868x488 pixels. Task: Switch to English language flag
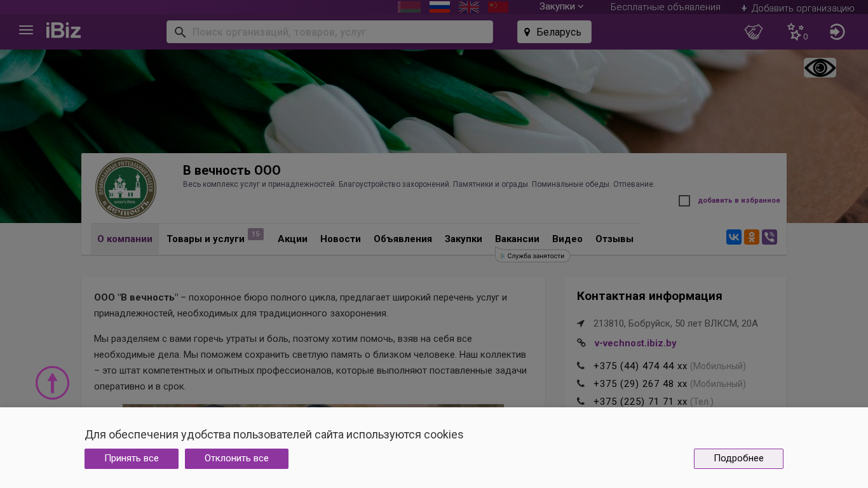[469, 7]
